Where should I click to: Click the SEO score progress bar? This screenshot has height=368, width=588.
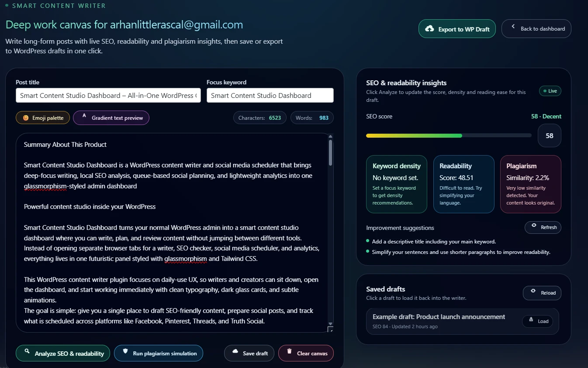tap(448, 136)
